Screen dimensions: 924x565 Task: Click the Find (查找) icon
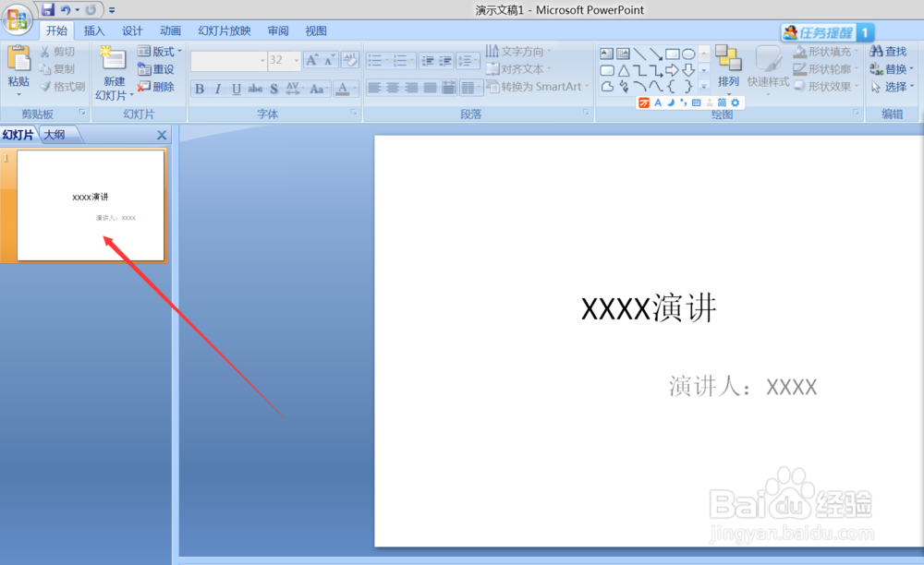tap(894, 52)
